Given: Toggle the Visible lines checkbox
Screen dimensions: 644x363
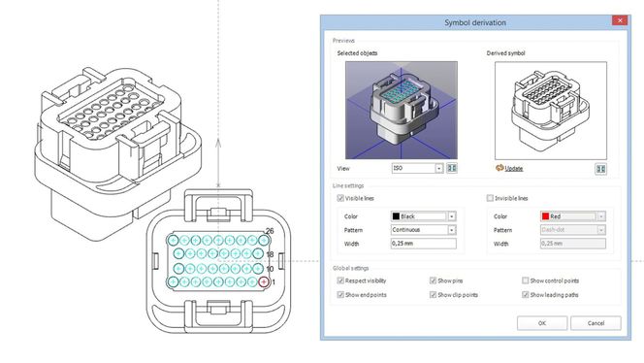Looking at the screenshot, I should point(340,198).
